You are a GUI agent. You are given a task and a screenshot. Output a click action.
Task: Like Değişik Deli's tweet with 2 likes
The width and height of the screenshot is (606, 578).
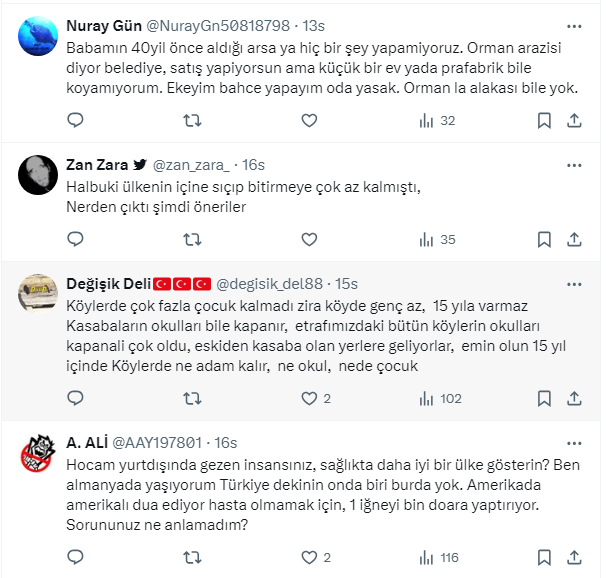[x=310, y=398]
